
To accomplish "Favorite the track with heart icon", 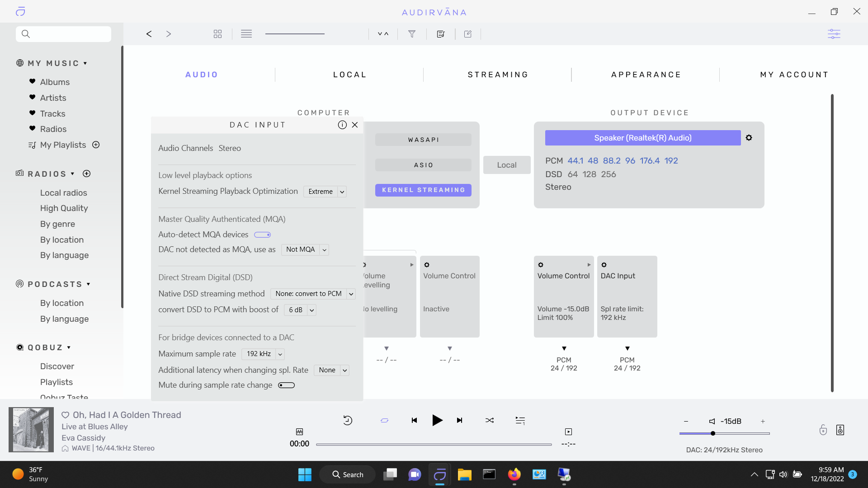I will [x=66, y=415].
